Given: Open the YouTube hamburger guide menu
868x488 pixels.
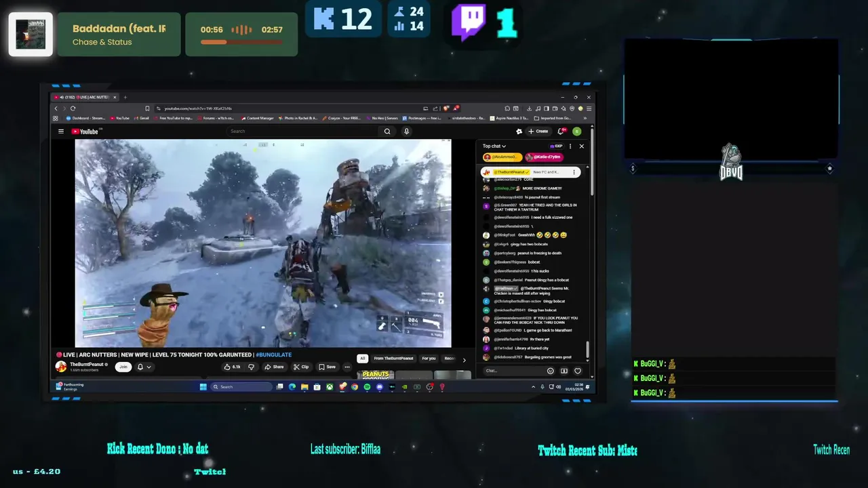Looking at the screenshot, I should click(60, 131).
